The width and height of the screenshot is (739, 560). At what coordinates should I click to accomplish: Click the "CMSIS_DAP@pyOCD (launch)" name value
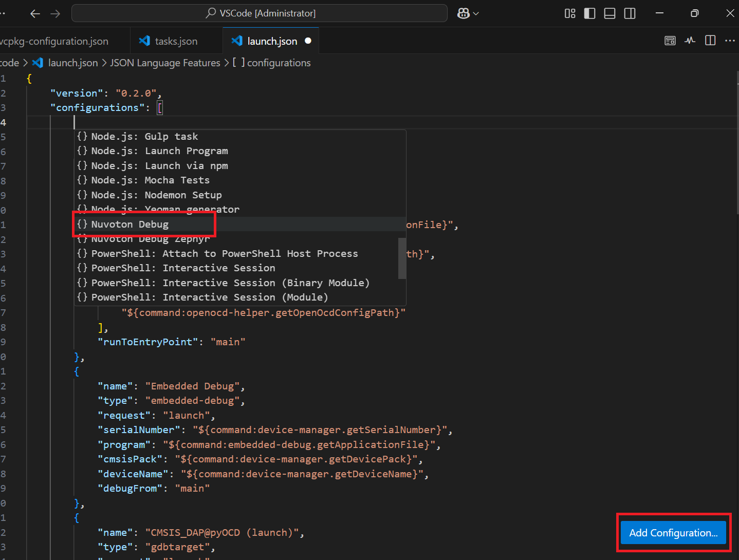222,533
